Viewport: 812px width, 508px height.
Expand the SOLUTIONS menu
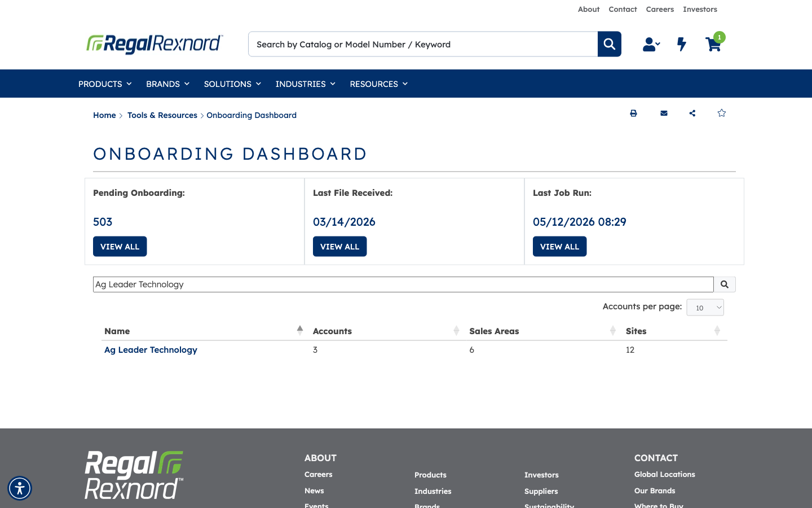click(x=232, y=84)
